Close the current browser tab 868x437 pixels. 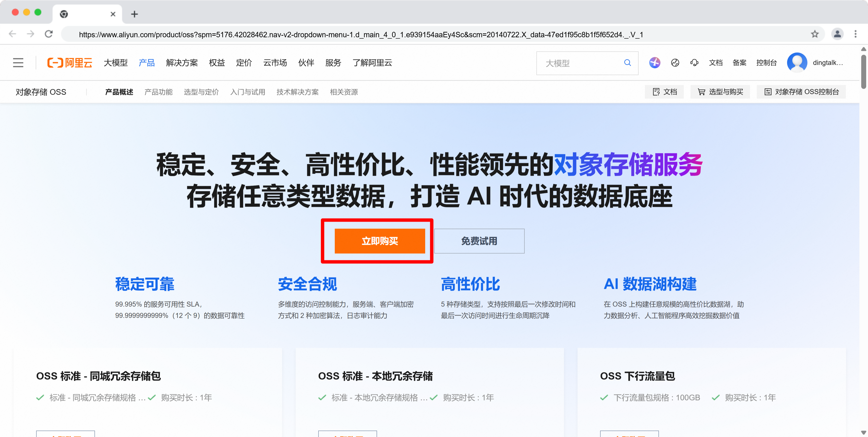113,14
